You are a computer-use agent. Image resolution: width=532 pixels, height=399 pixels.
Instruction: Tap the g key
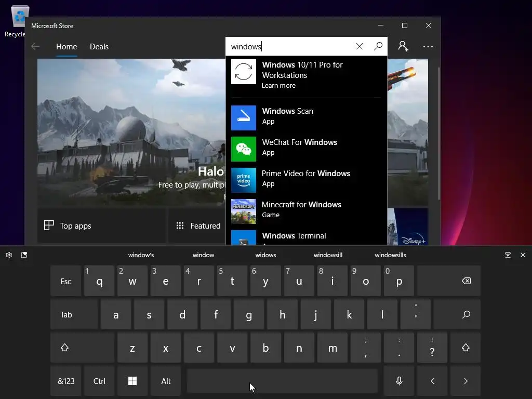pos(249,314)
